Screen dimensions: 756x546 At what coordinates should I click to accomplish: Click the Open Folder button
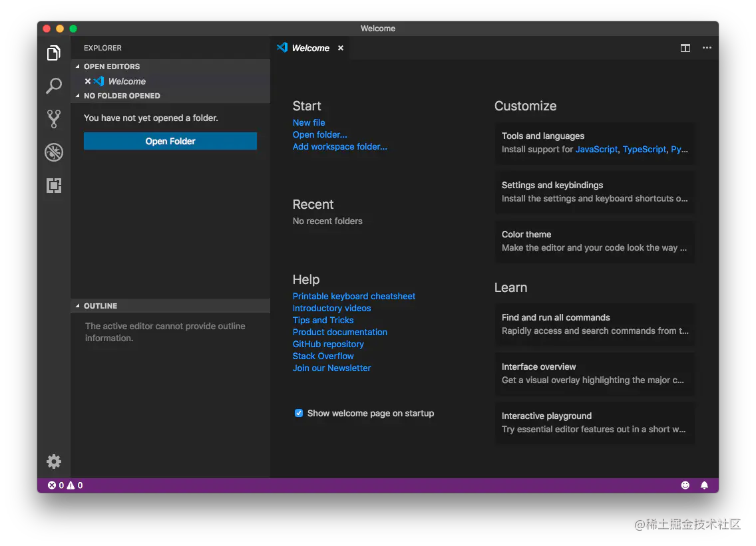pyautogui.click(x=170, y=141)
